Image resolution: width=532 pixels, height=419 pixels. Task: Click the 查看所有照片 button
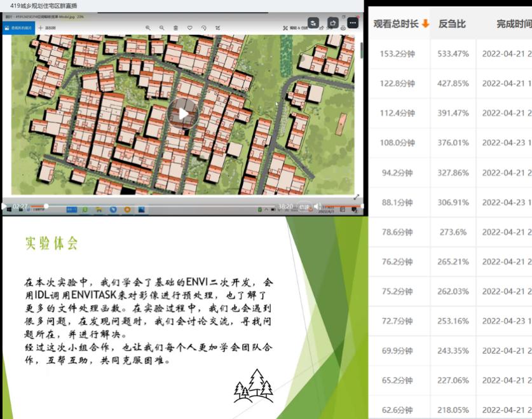[18, 28]
